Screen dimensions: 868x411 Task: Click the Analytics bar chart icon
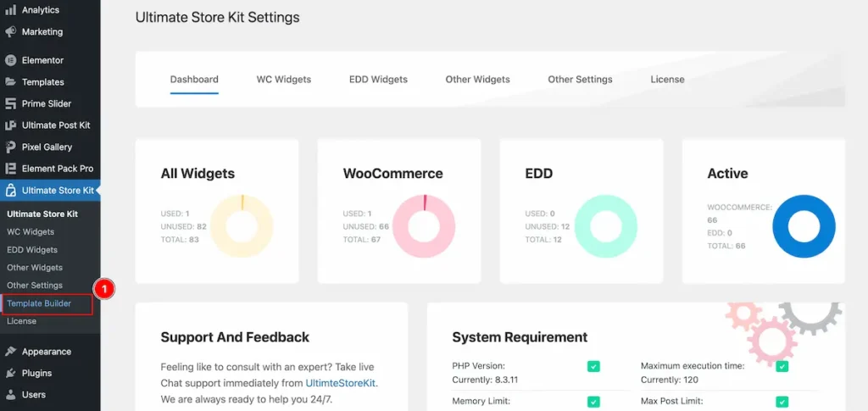(x=10, y=10)
